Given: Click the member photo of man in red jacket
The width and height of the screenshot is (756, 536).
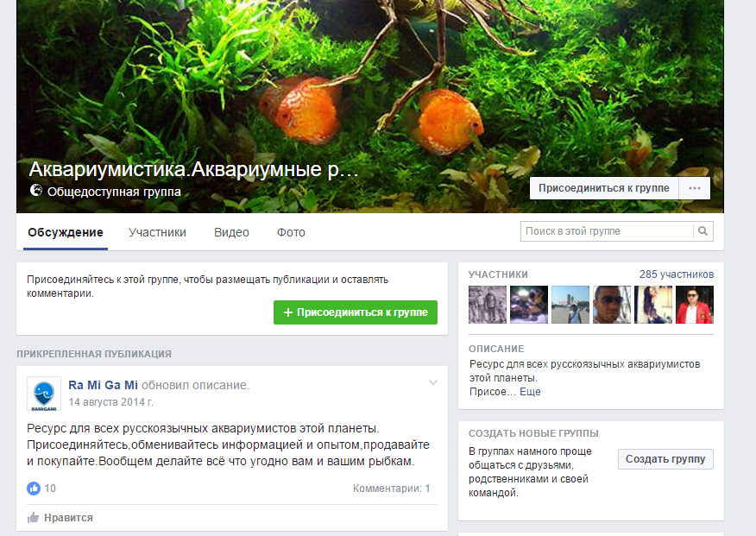Looking at the screenshot, I should [694, 305].
